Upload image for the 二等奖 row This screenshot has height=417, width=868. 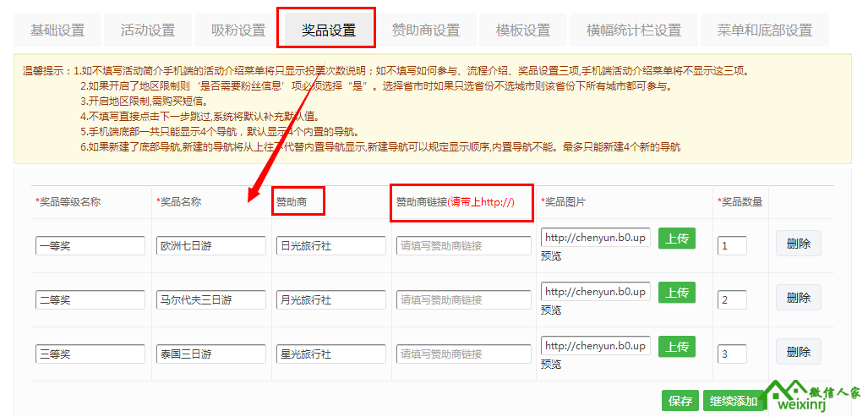point(676,293)
